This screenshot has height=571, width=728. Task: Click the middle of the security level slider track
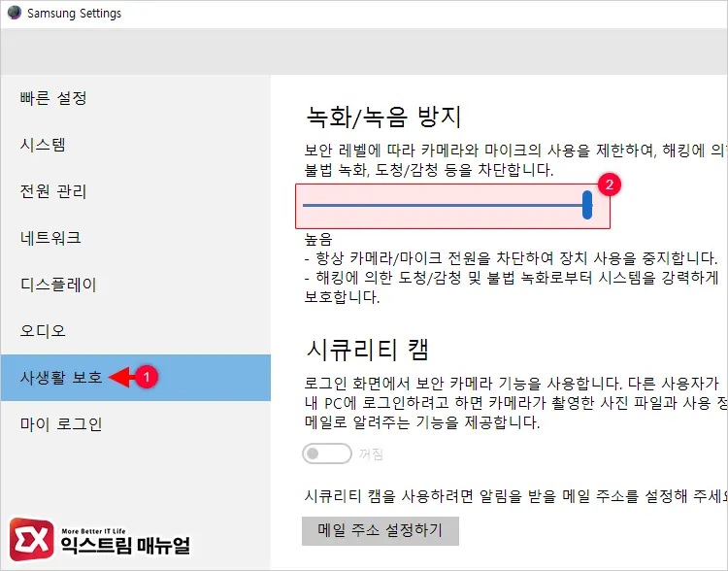(445, 205)
